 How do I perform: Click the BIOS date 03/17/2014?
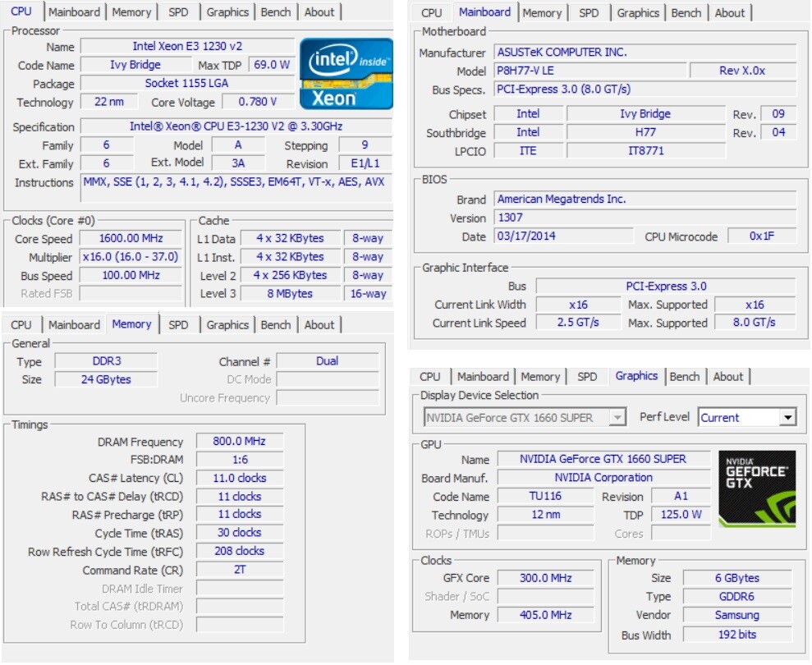pyautogui.click(x=563, y=236)
